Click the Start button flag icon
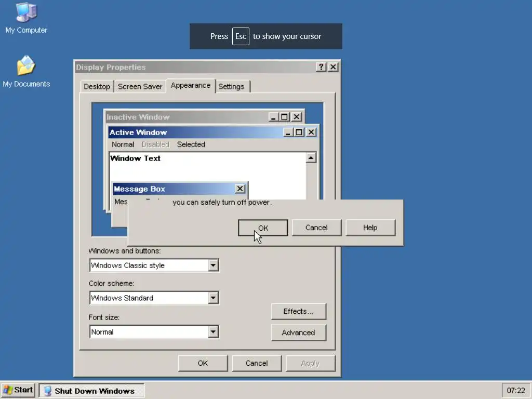The width and height of the screenshot is (532, 399). [8, 390]
